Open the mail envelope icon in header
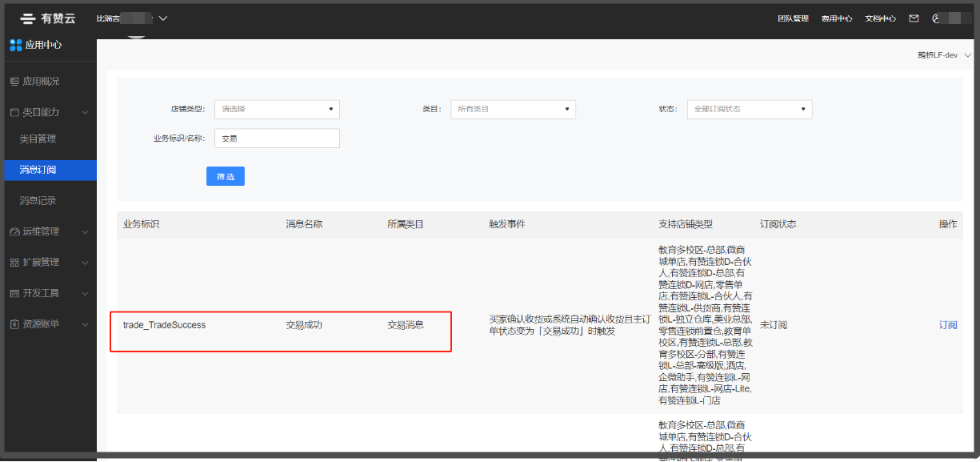The width and height of the screenshot is (980, 462). point(914,18)
